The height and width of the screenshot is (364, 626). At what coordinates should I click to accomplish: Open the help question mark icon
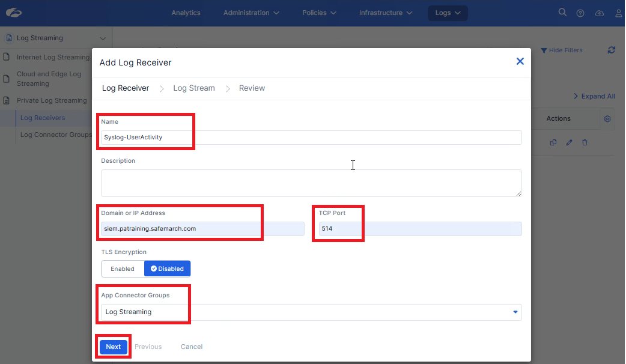point(580,13)
